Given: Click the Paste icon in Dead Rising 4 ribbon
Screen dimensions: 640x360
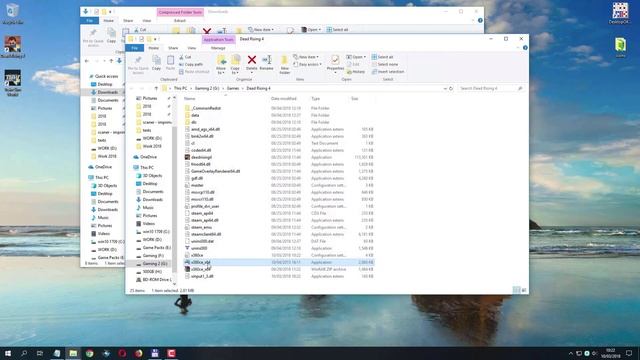Looking at the screenshot, I should point(170,63).
